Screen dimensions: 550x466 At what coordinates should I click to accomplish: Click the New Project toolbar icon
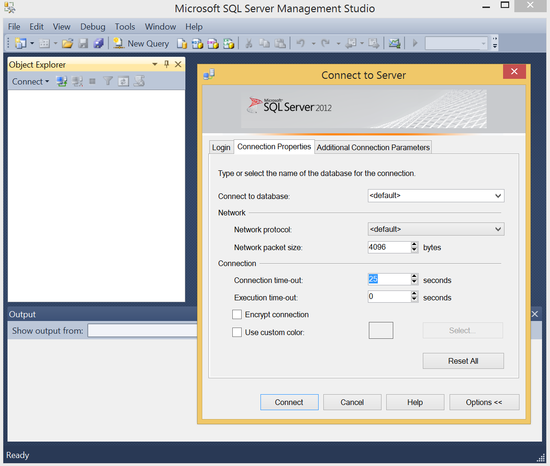(21, 43)
